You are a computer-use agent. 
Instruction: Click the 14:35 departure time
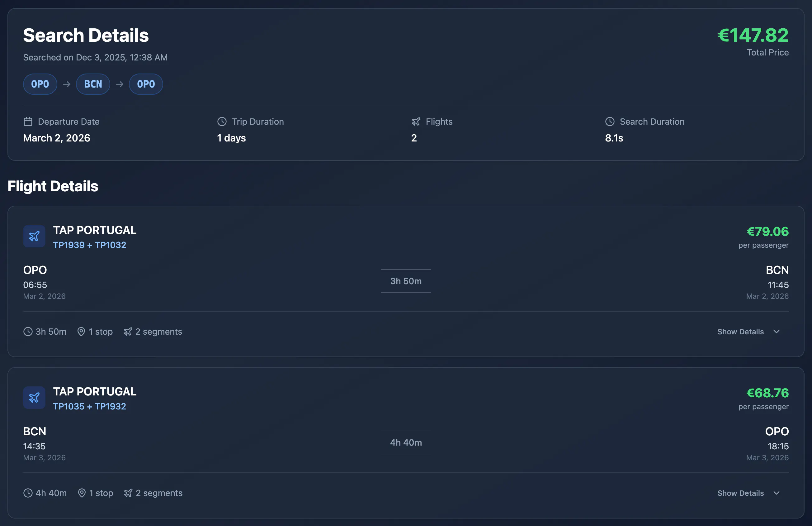[35, 447]
